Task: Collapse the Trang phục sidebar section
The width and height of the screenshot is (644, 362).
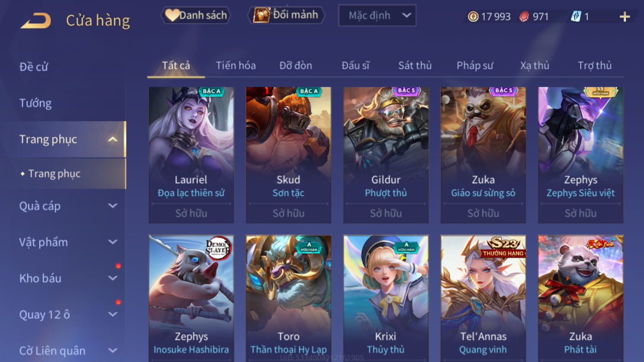Action: pos(113,139)
